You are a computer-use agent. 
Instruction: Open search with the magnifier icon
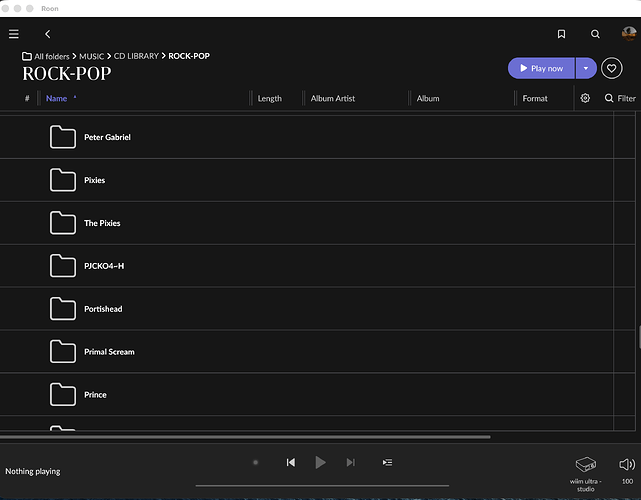[595, 34]
